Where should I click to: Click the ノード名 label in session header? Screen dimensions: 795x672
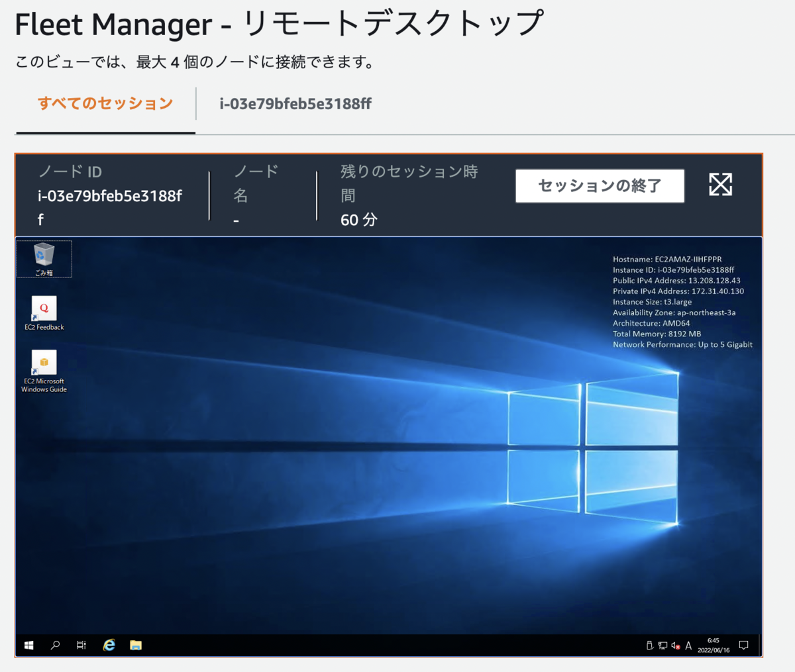pos(256,183)
